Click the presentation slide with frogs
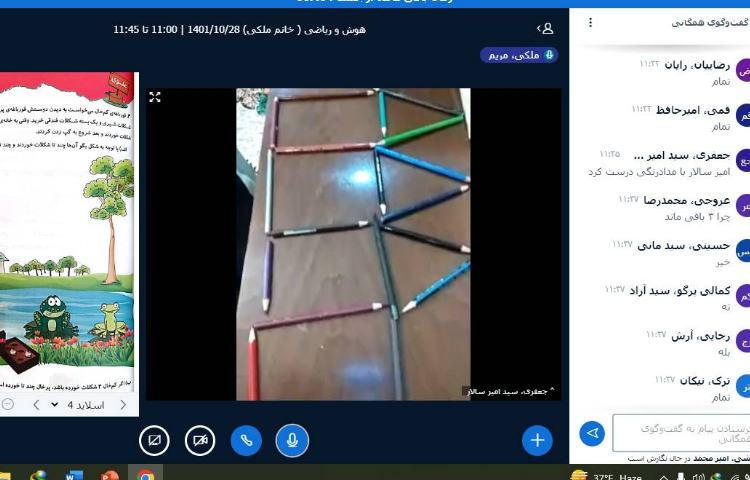The height and width of the screenshot is (480, 750). tap(69, 232)
